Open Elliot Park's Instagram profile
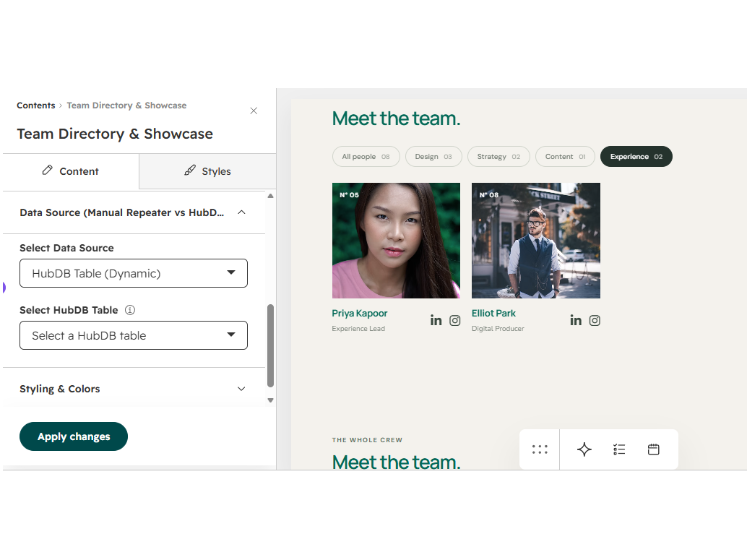Screen dimensions: 747x560 coord(595,320)
